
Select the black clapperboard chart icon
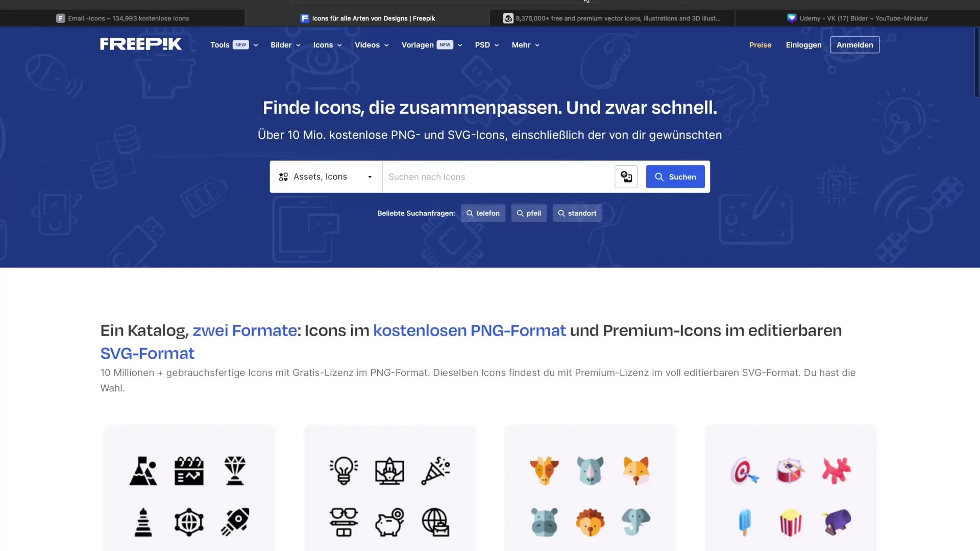[189, 470]
